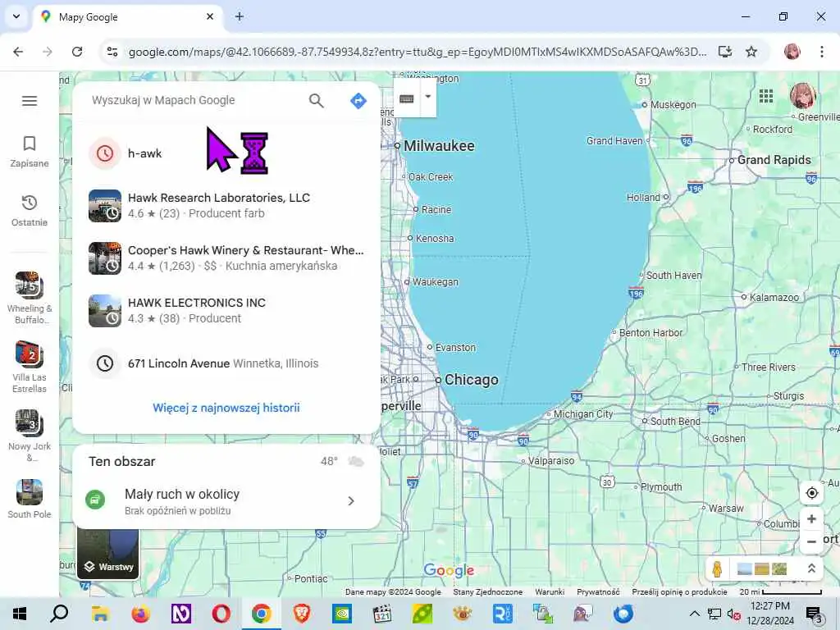
Task: Open the Windows notification center
Action: [815, 614]
